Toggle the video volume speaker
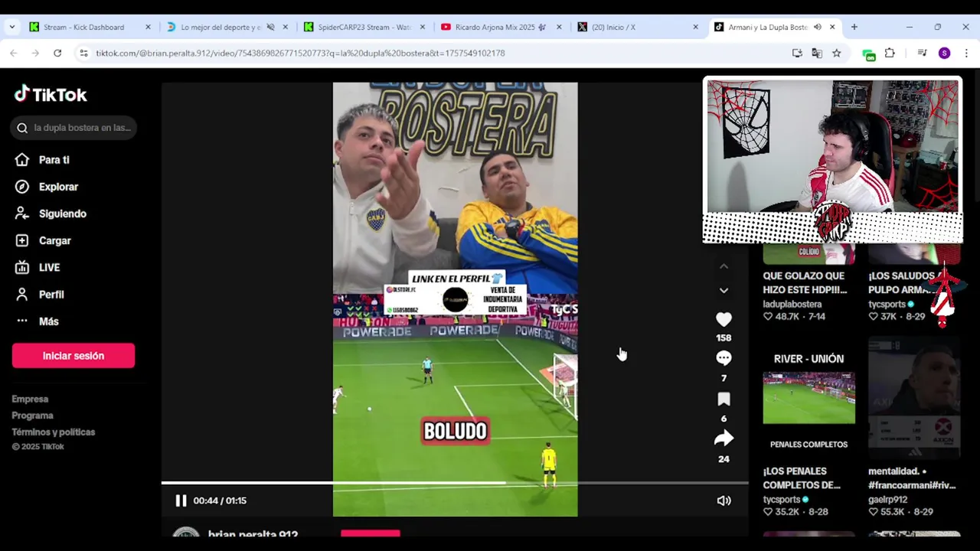Image resolution: width=980 pixels, height=551 pixels. (x=724, y=500)
